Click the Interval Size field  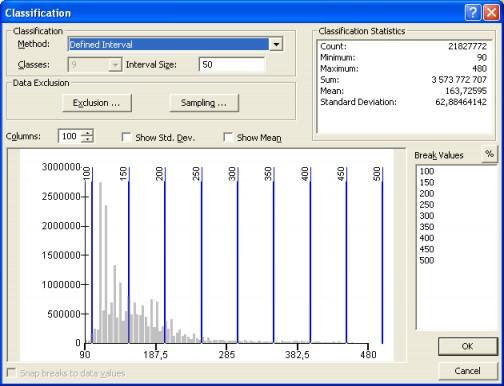[232, 64]
